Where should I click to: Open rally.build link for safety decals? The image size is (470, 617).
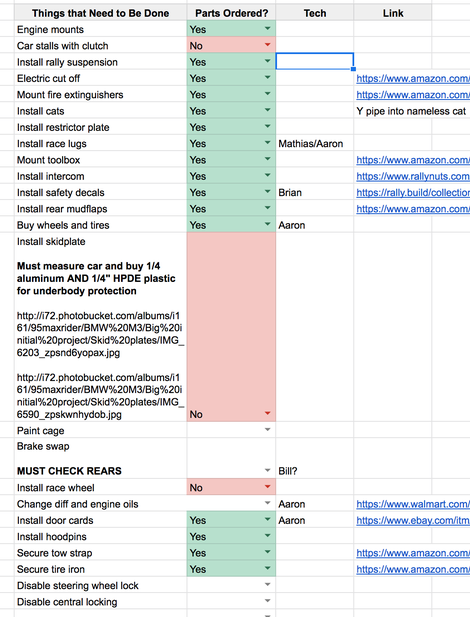pos(413,192)
